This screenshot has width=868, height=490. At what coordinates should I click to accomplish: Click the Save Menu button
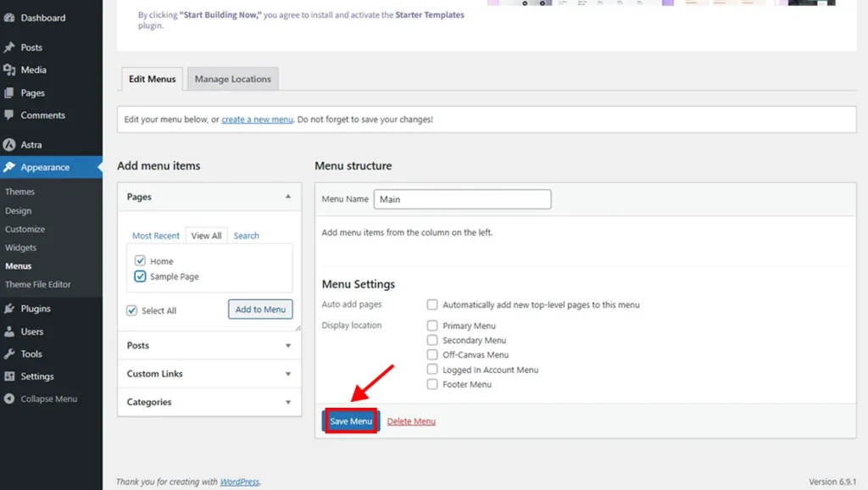point(350,420)
